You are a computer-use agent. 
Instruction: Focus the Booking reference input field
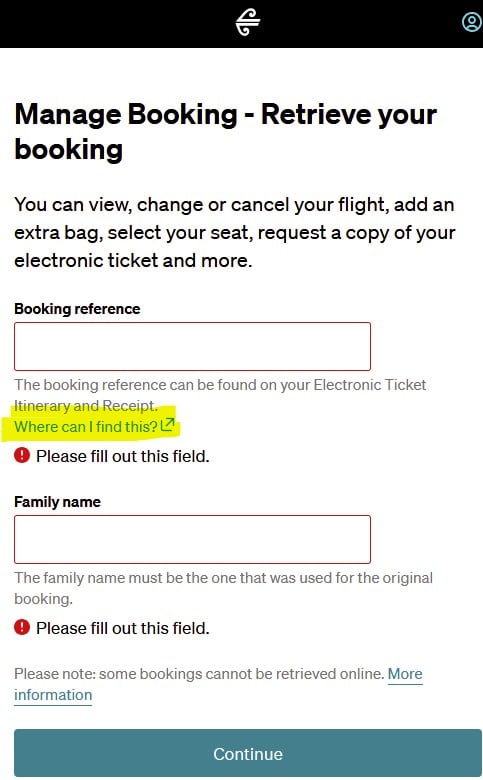(193, 346)
